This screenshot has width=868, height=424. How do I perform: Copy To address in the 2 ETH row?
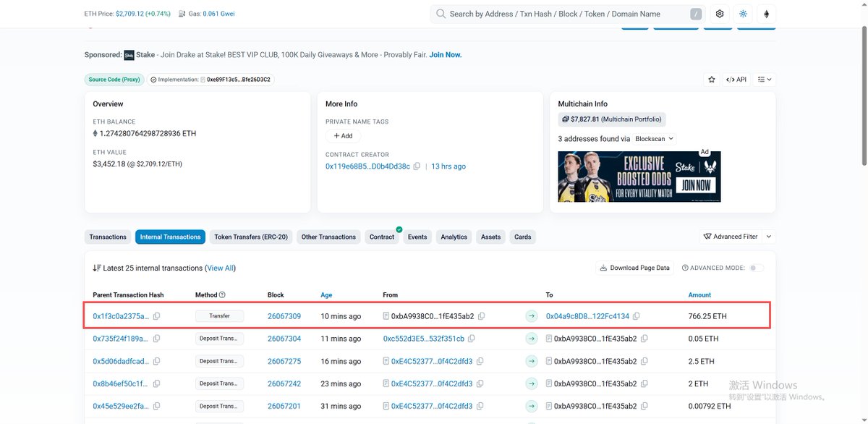(x=644, y=383)
